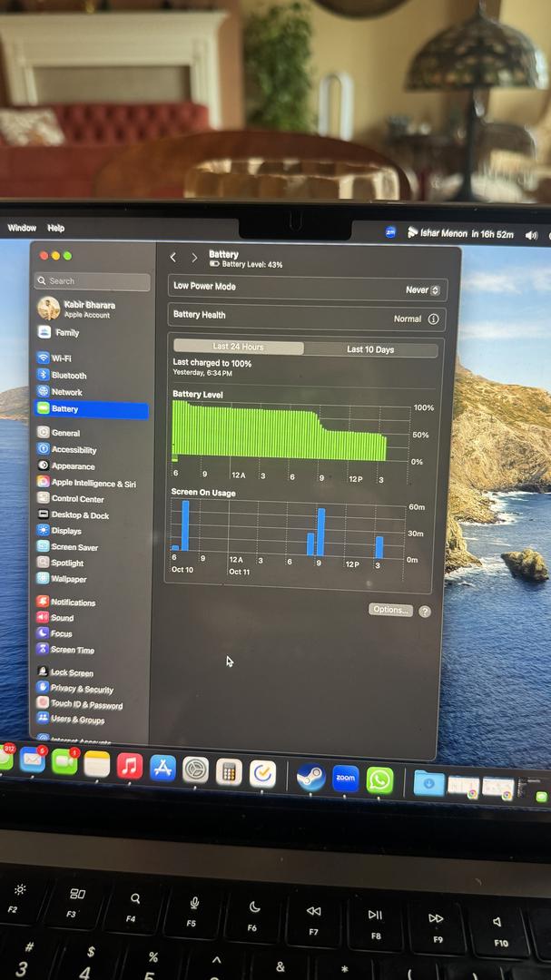
Task: Select the highlighted Battery sidebar item
Action: (x=91, y=409)
